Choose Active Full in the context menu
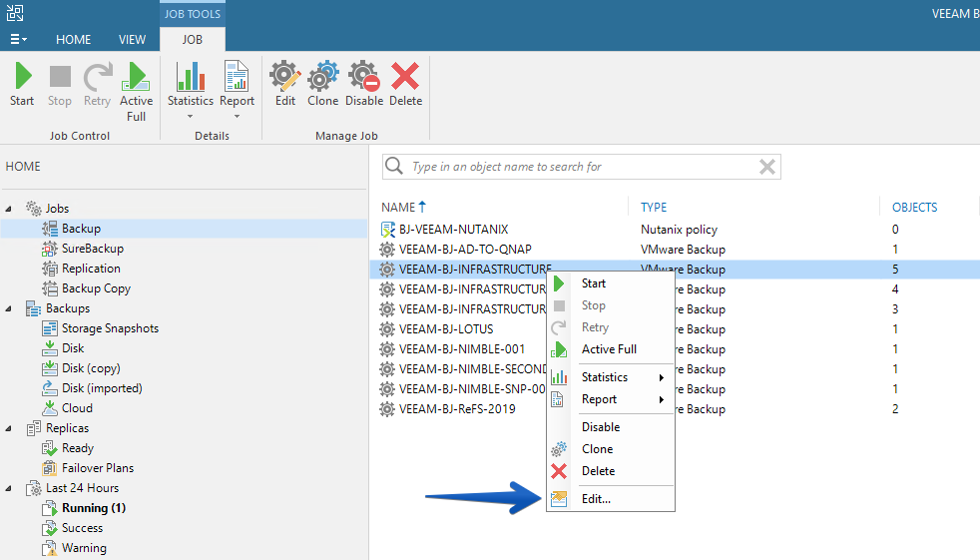 coord(611,349)
